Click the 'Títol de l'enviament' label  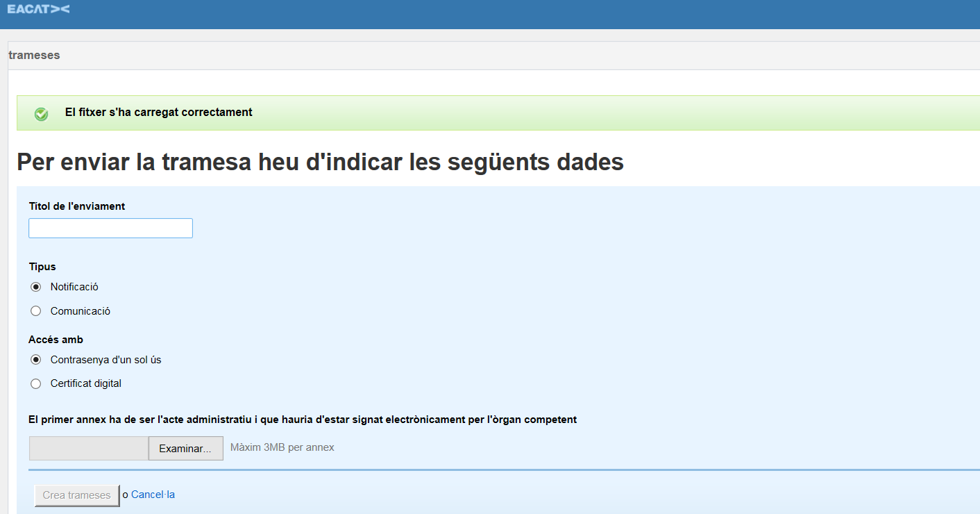pos(77,206)
